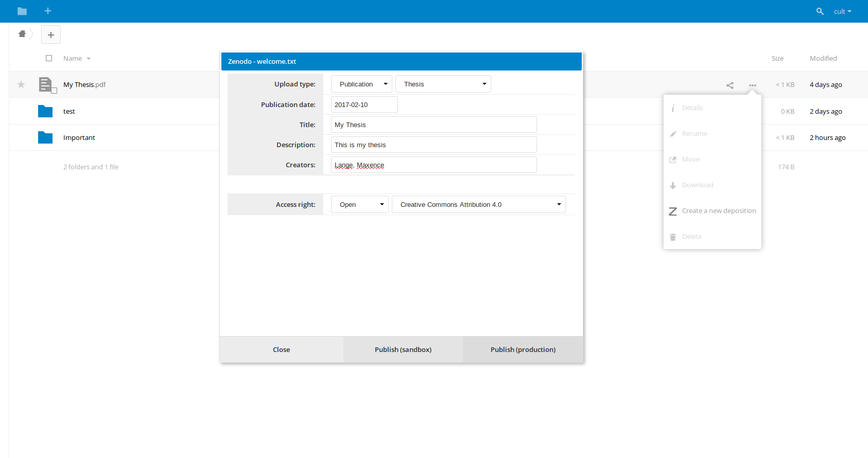Viewport: 868px width, 458px height.
Task: Click '2 folders and 1 file' summary
Action: coord(91,167)
